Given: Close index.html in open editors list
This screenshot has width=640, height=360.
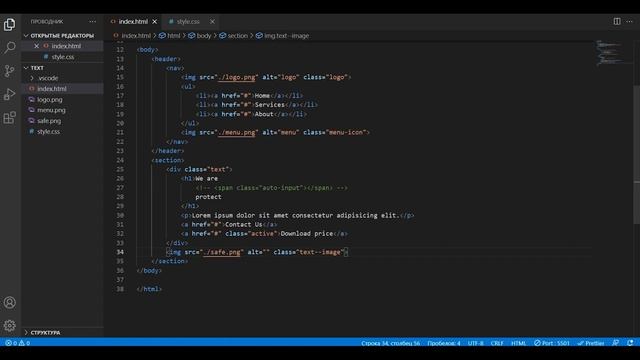Looking at the screenshot, I should pos(36,46).
